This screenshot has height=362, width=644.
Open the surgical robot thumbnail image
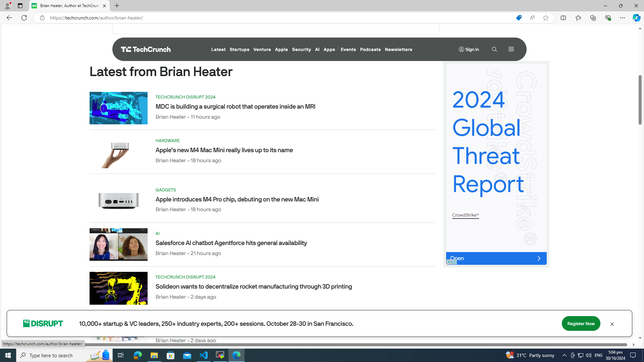[x=118, y=108]
